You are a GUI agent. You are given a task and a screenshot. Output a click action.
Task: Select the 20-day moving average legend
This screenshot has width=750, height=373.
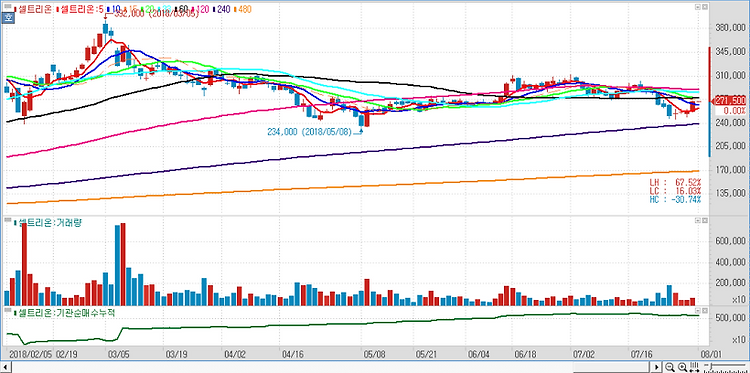tap(149, 9)
